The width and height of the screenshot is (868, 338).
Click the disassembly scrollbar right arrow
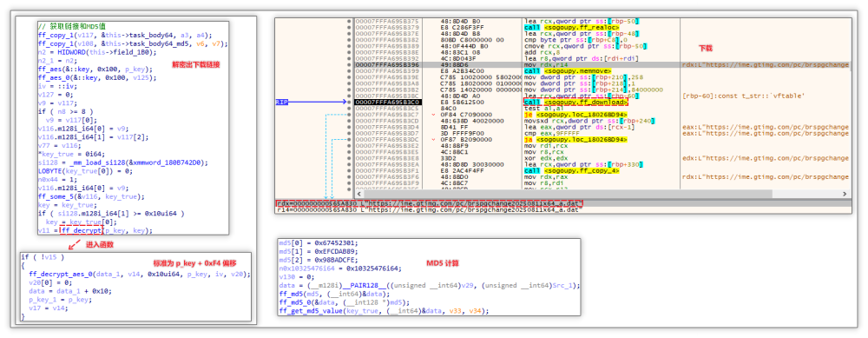coord(845,194)
